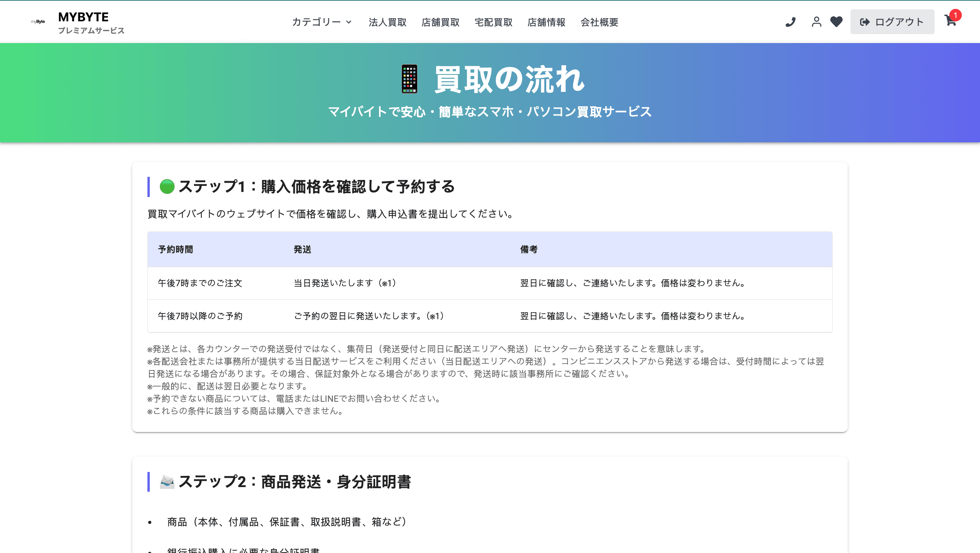This screenshot has width=980, height=553.
Task: Select 宅配買取 in the navigation
Action: (493, 22)
